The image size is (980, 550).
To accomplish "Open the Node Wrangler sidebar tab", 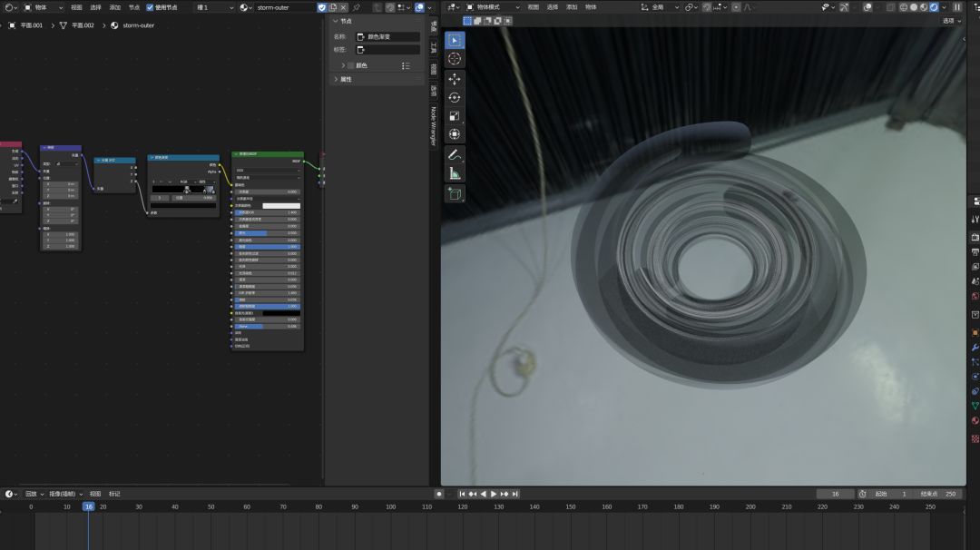I will tap(434, 126).
